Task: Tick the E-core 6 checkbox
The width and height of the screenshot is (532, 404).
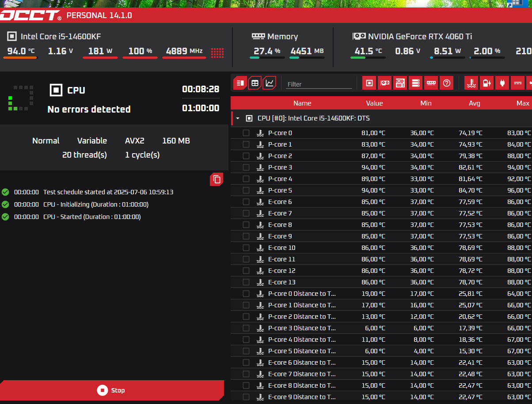Action: (x=246, y=202)
